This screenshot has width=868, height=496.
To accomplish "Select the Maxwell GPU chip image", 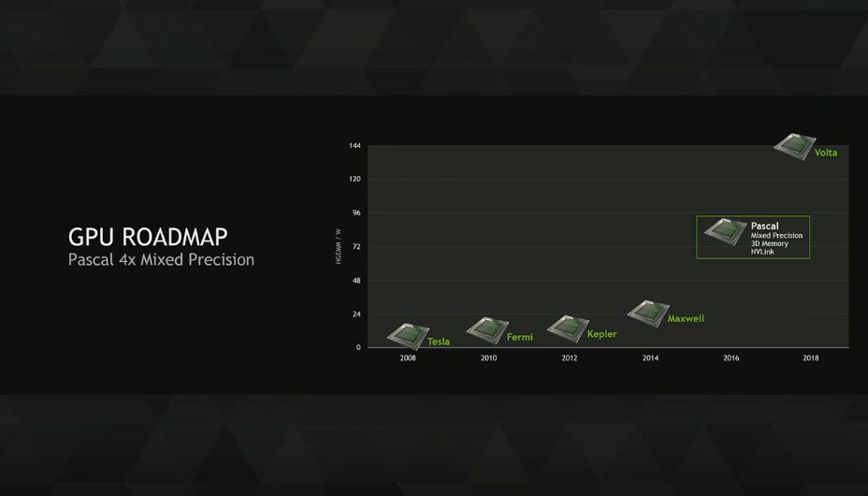I will [x=647, y=313].
